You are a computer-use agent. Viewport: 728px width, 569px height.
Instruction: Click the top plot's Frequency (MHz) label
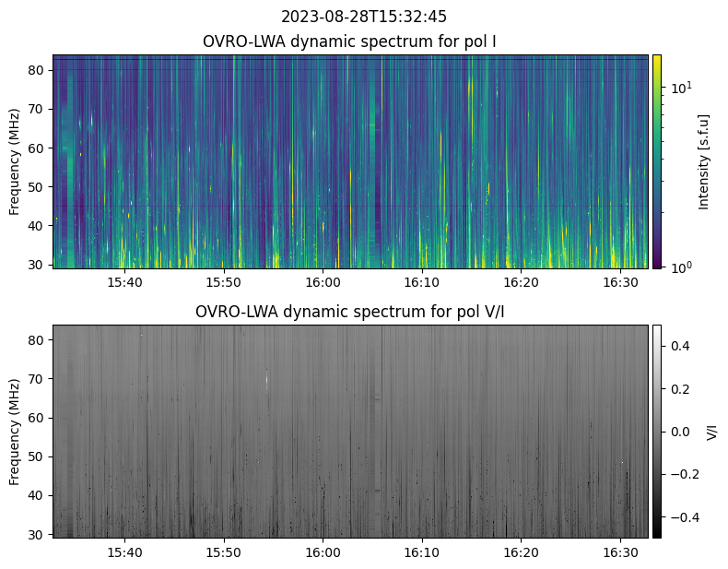tap(15, 161)
